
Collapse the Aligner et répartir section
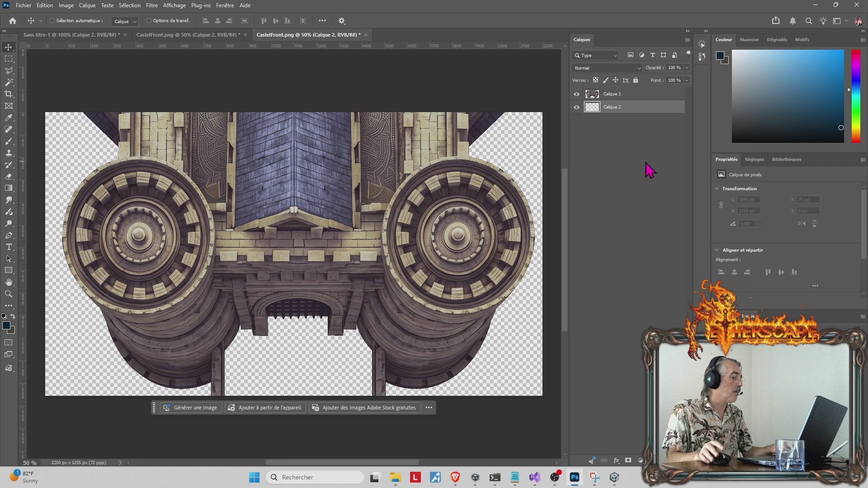pos(717,250)
